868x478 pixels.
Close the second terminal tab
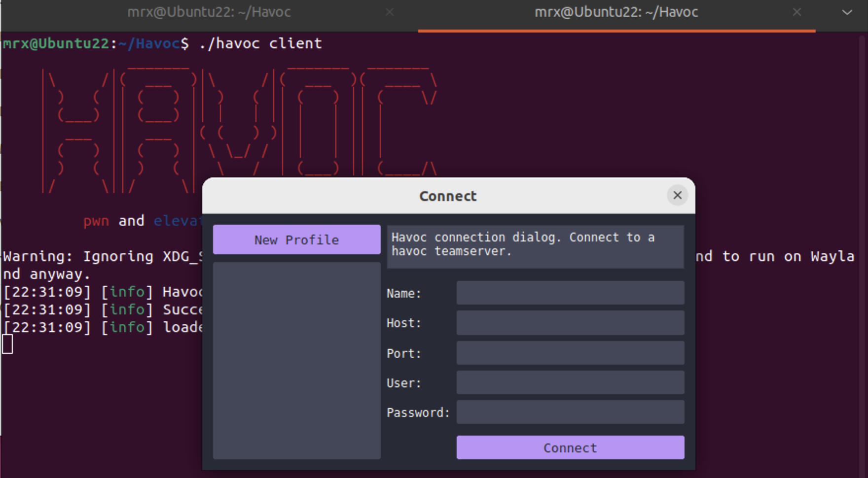(x=797, y=12)
